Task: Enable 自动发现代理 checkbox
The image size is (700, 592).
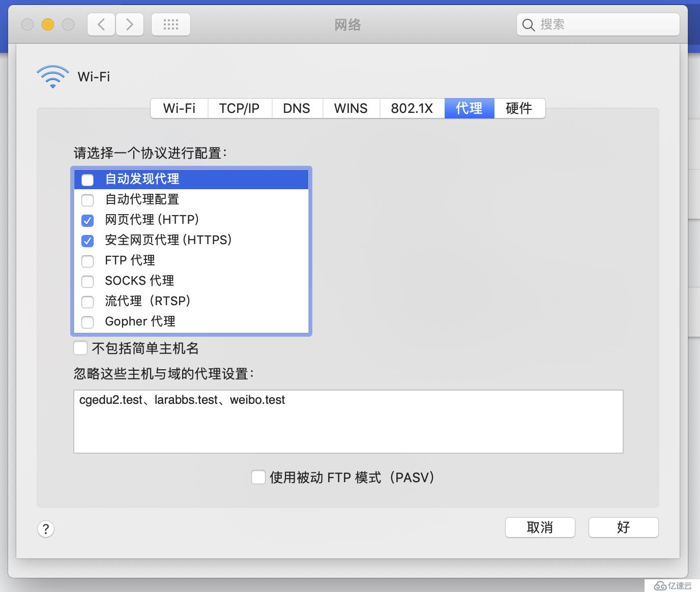Action: pos(87,180)
